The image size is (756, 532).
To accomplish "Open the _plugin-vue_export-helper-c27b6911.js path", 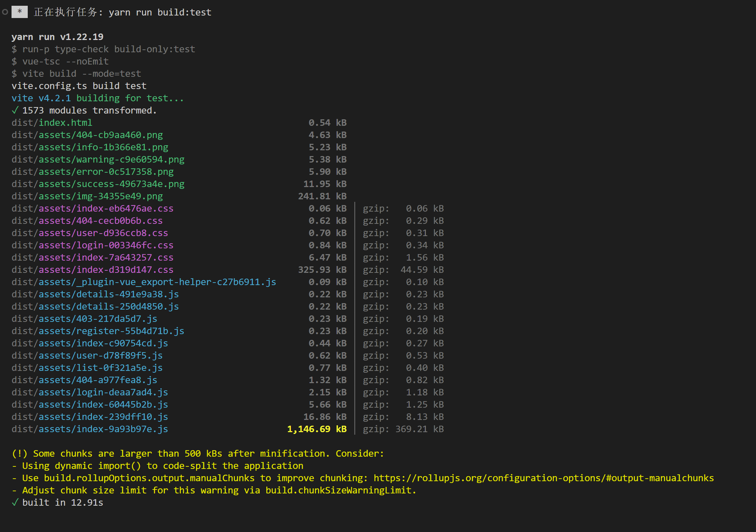I will pyautogui.click(x=144, y=282).
